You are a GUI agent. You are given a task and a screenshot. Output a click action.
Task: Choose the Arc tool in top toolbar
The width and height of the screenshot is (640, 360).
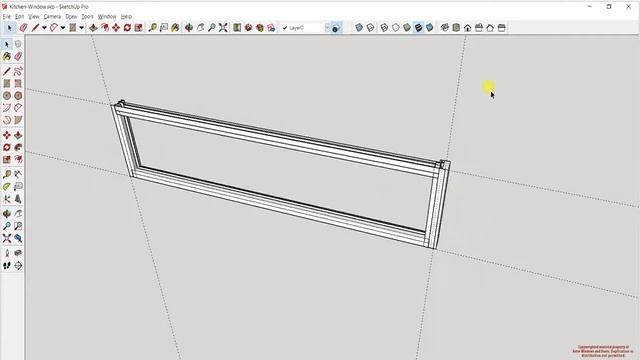tap(53, 28)
